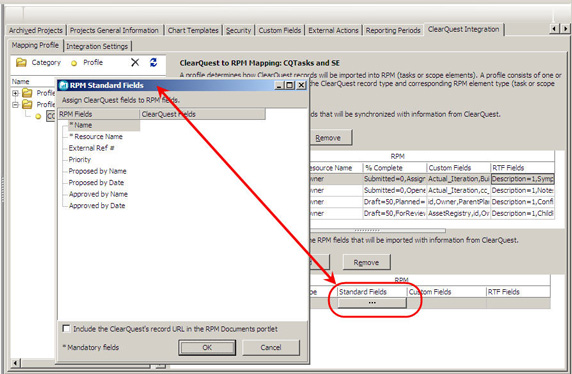Click the delete X icon
572x374 pixels.
coord(135,62)
